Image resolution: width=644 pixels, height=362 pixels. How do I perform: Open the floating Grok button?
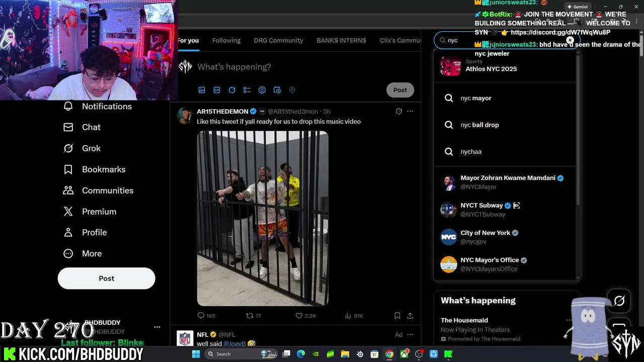pos(619,301)
